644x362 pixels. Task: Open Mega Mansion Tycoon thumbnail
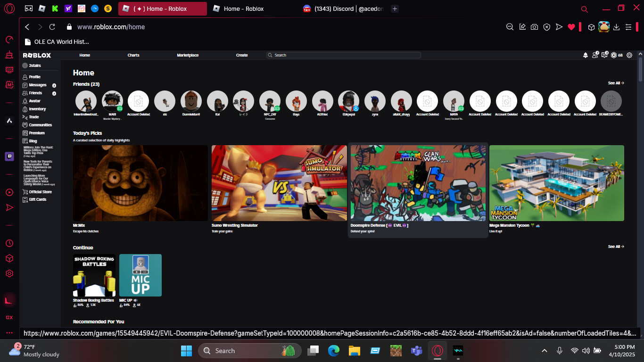pos(557,183)
